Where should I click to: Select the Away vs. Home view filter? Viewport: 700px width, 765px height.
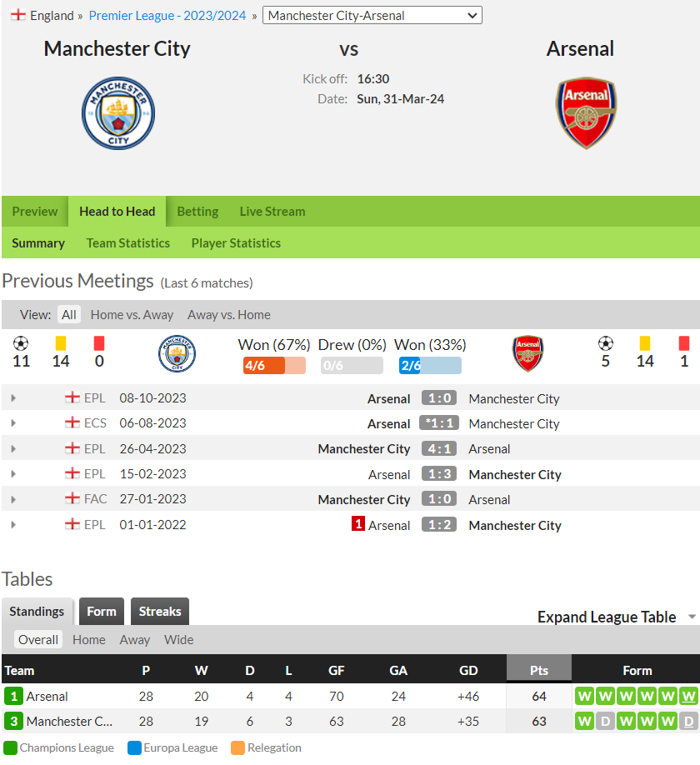pos(229,315)
